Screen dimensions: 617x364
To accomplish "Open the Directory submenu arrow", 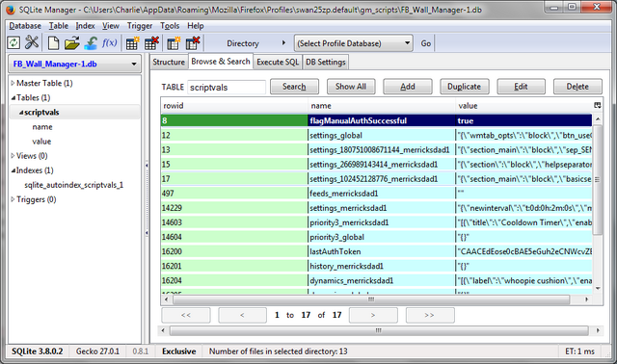I will [283, 42].
